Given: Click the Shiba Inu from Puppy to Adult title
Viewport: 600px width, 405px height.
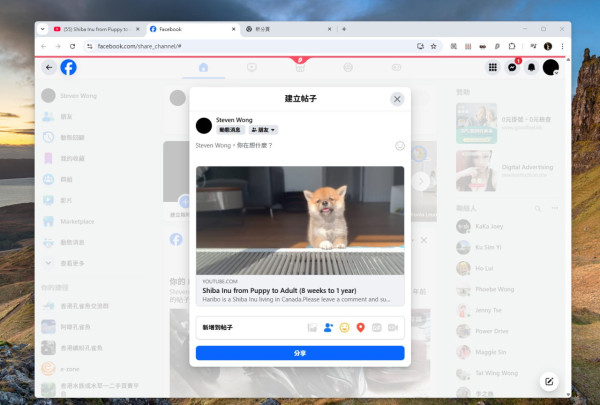Looking at the screenshot, I should [x=279, y=291].
